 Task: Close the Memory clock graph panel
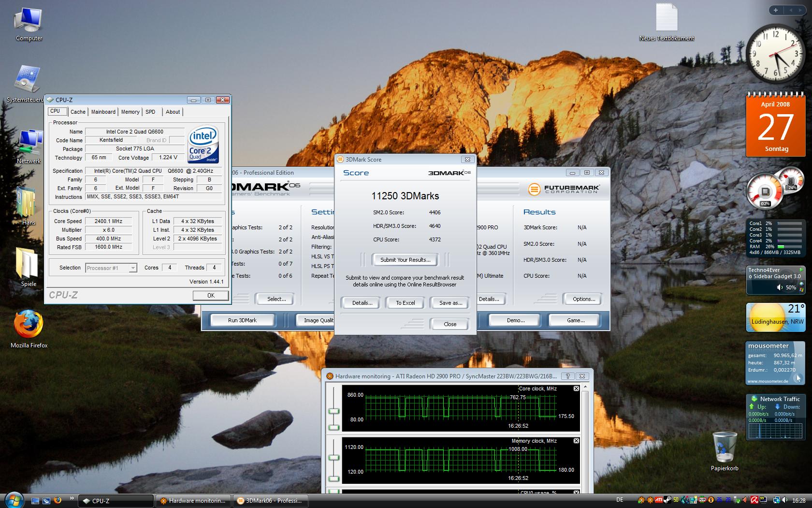click(x=576, y=441)
